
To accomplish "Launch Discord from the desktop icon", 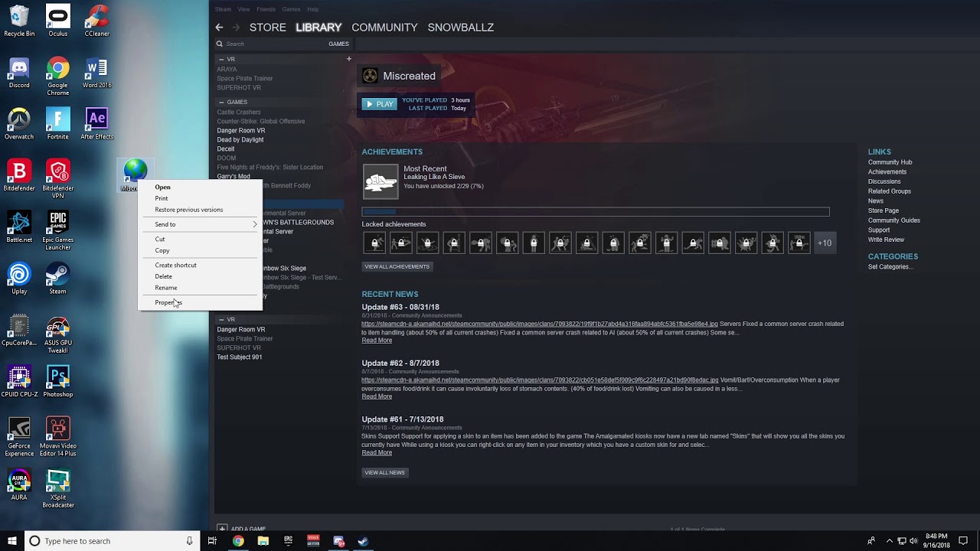I will (18, 67).
